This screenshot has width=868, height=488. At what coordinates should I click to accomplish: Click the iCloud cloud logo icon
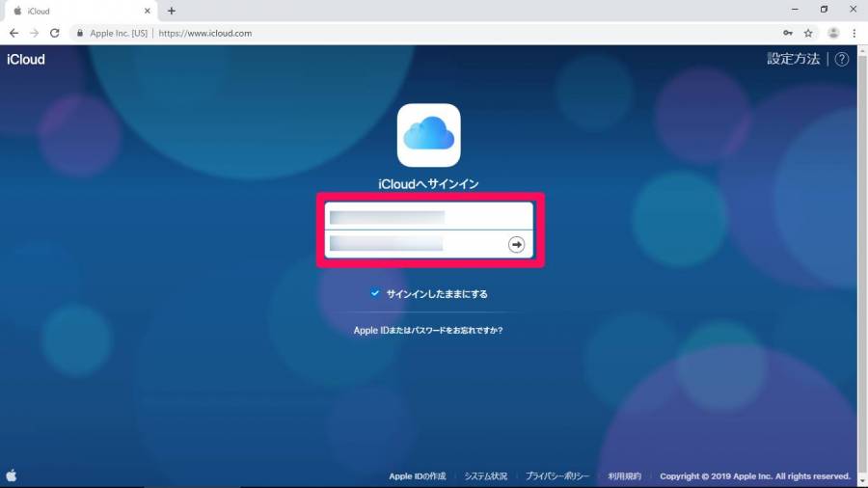tap(428, 135)
